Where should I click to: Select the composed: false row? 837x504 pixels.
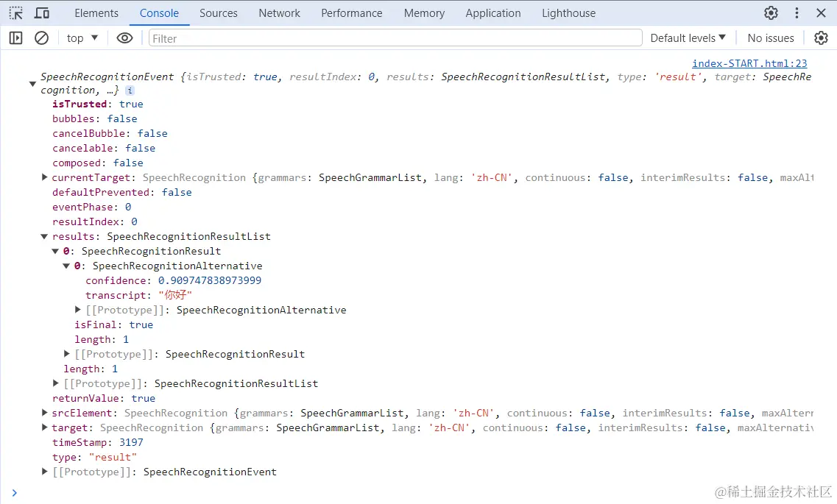pyautogui.click(x=98, y=163)
